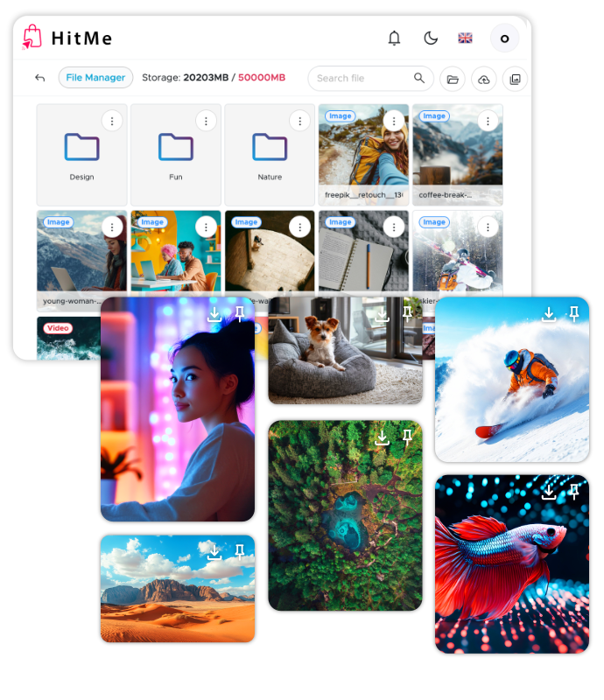This screenshot has height=700, width=604.
Task: Open the user profile avatar menu
Action: coord(504,38)
